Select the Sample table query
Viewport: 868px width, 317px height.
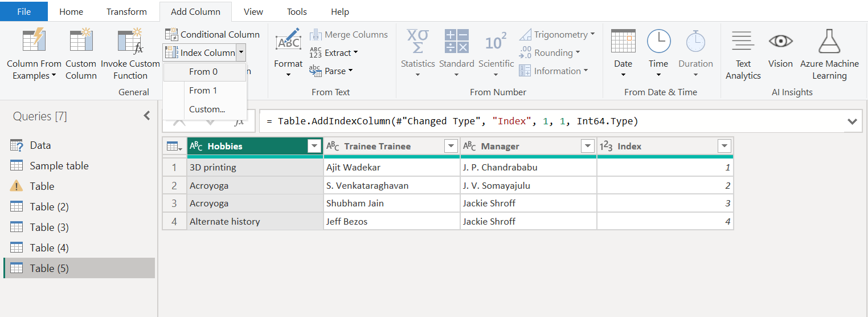[79, 166]
